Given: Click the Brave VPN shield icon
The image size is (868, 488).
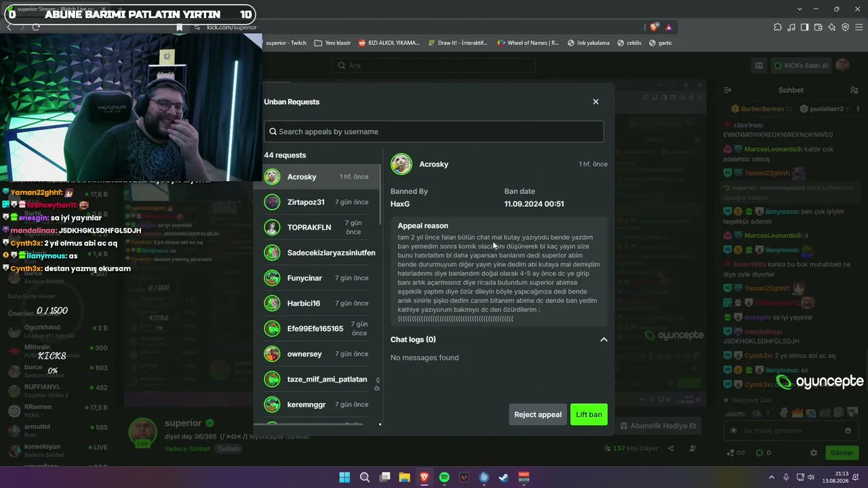Looking at the screenshot, I should pyautogui.click(x=846, y=27).
